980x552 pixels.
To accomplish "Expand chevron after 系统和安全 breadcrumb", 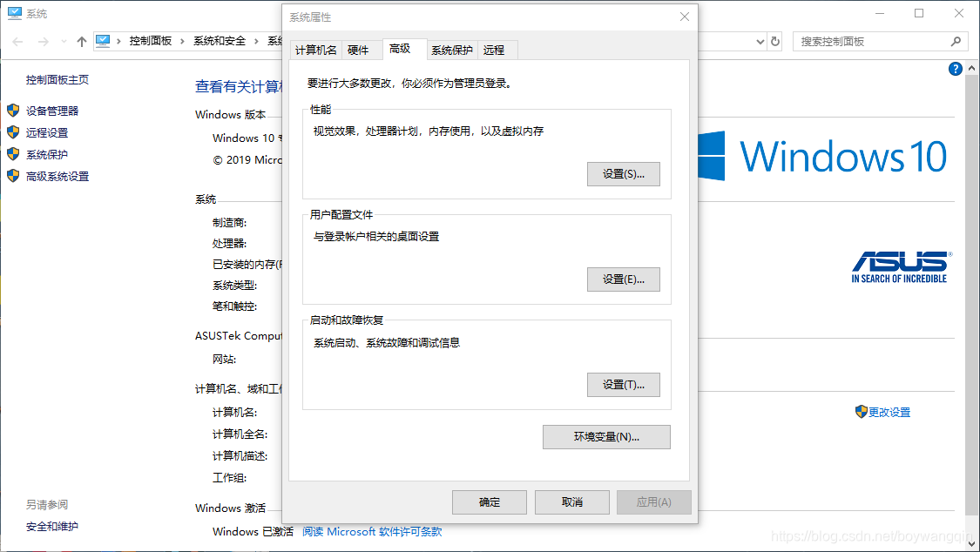I will 256,41.
